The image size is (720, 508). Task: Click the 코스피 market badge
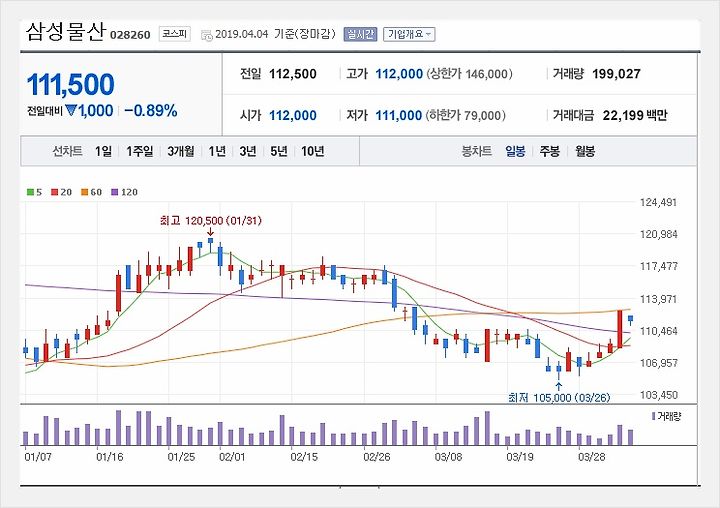click(174, 34)
